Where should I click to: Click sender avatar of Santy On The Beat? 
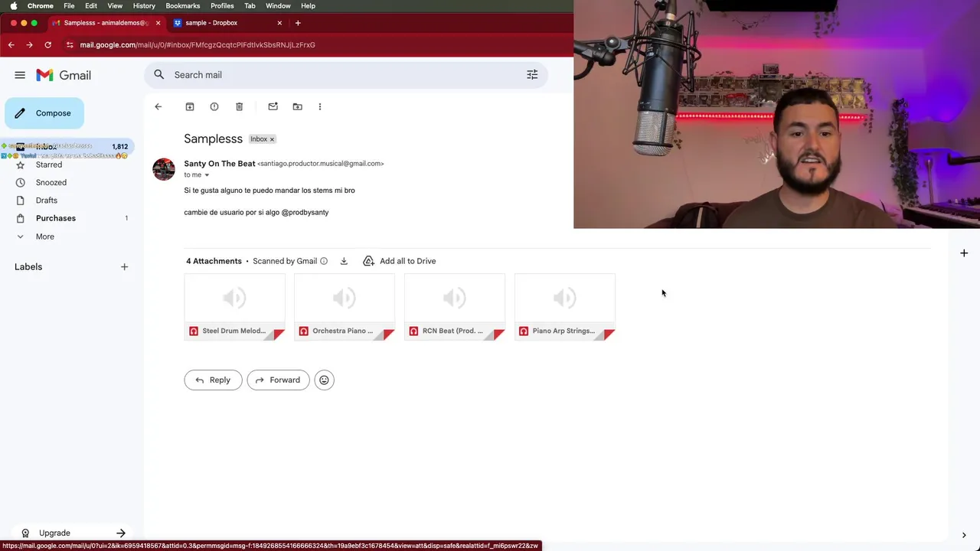pos(164,168)
